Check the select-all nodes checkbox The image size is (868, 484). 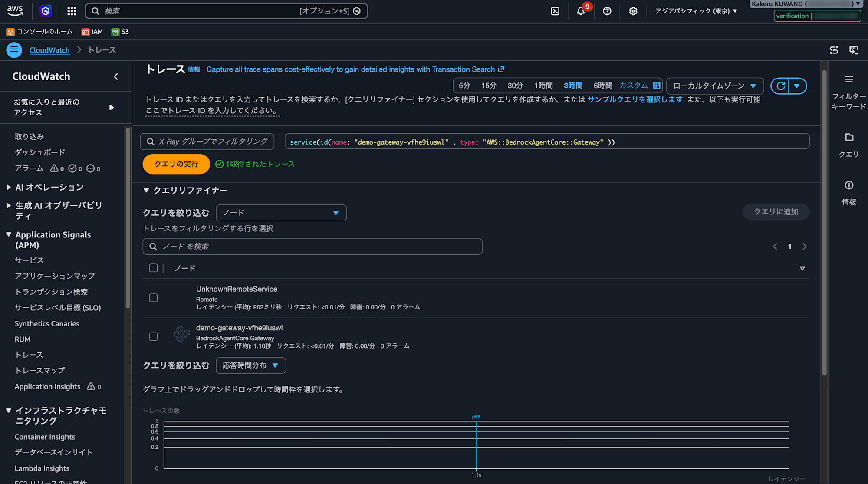[x=153, y=268]
